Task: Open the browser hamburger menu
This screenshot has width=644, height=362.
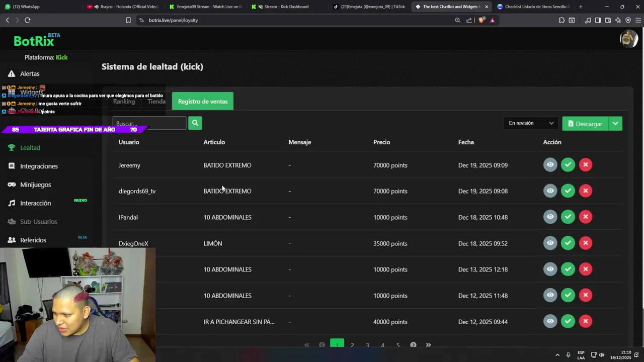Action: coord(638,20)
